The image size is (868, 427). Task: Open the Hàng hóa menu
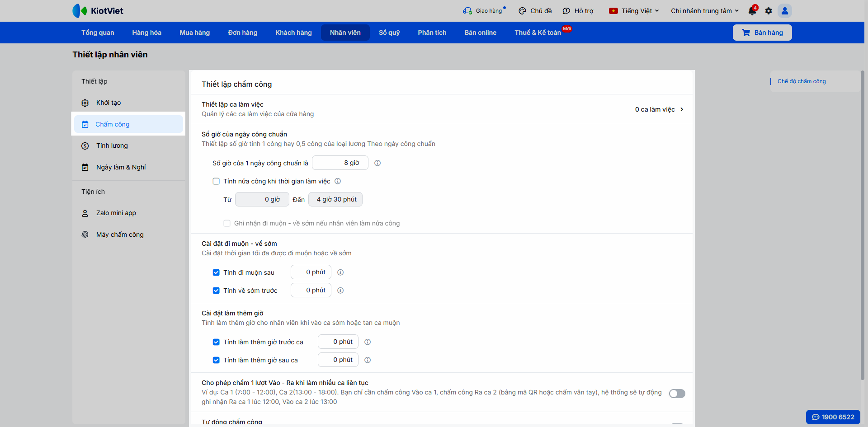147,33
